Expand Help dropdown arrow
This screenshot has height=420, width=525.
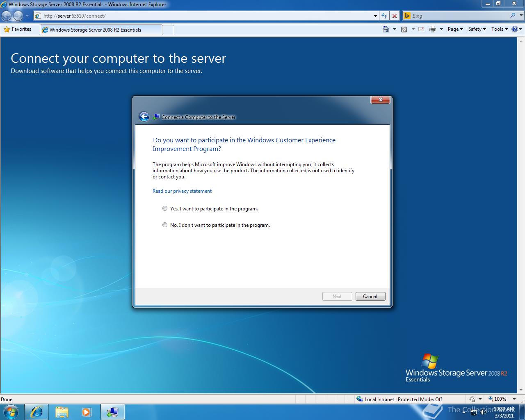pos(520,29)
